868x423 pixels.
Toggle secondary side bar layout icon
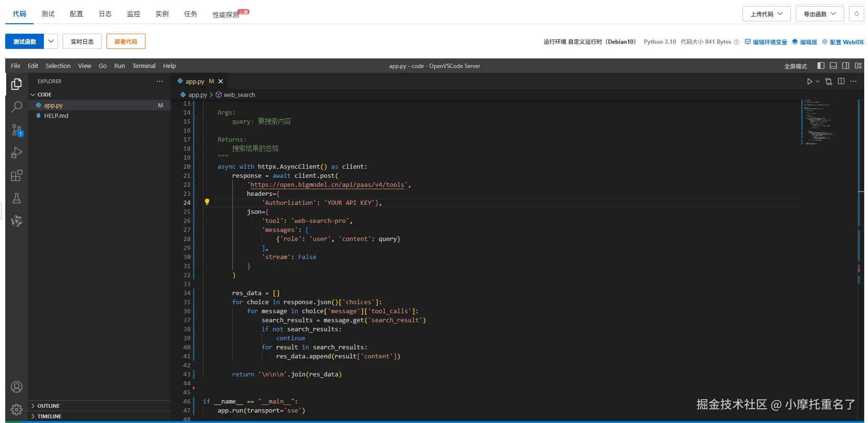[x=846, y=66]
